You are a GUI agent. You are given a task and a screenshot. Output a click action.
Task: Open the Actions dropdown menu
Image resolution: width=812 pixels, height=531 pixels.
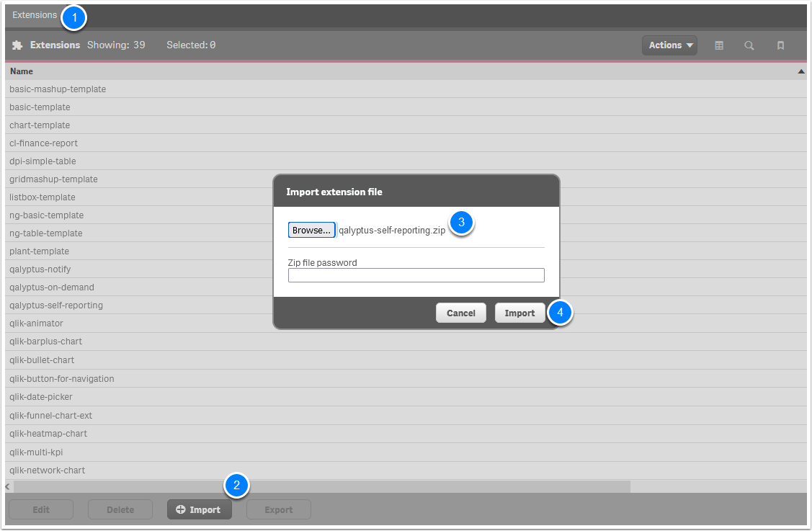[x=669, y=45]
